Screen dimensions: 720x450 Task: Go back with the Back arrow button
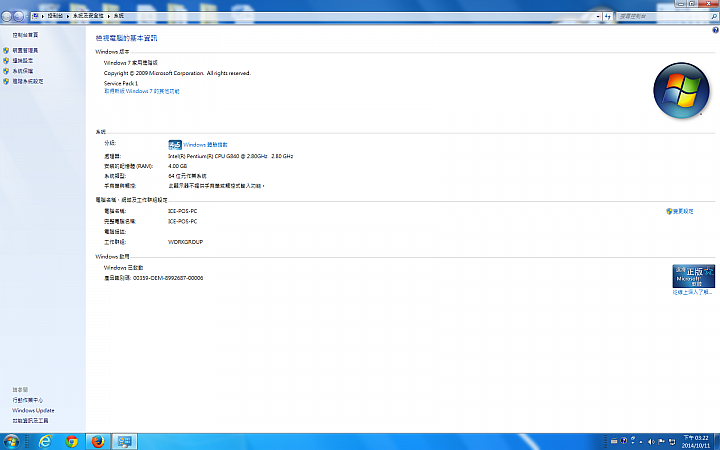[x=6, y=17]
